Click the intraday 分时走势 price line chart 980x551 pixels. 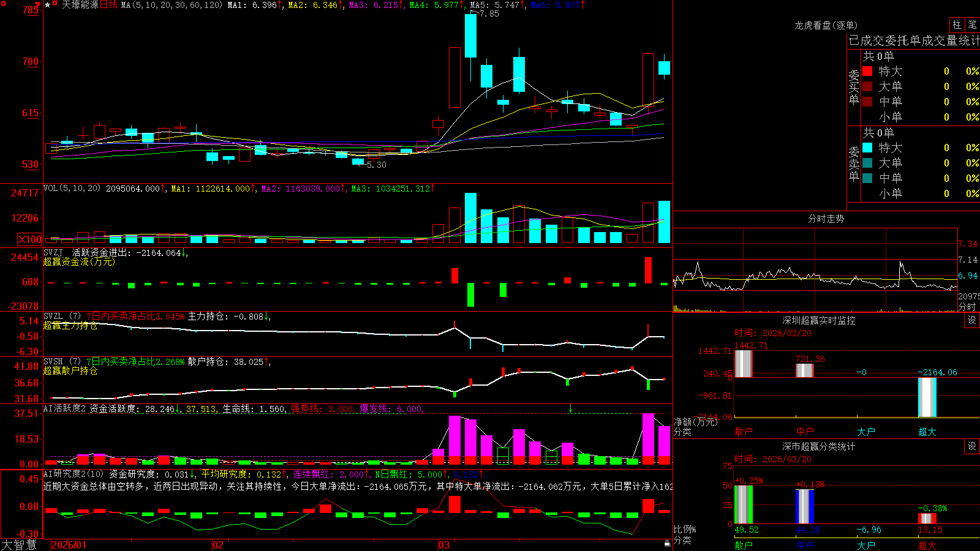point(815,269)
